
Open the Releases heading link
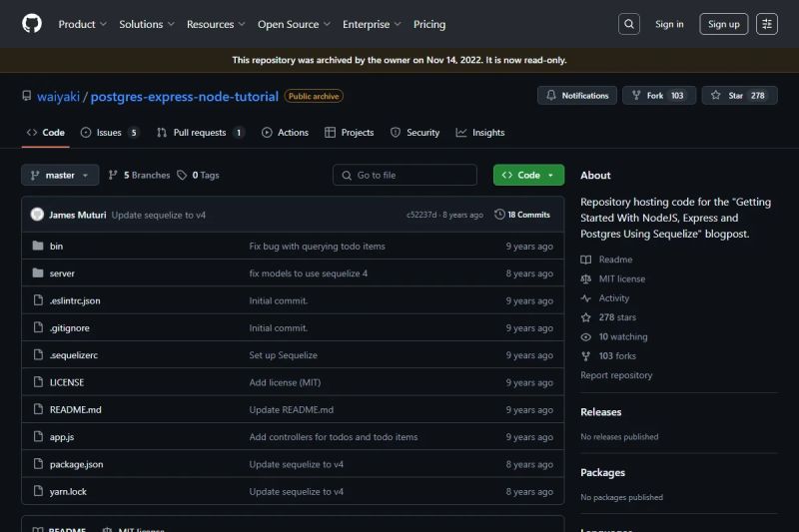pyautogui.click(x=601, y=412)
